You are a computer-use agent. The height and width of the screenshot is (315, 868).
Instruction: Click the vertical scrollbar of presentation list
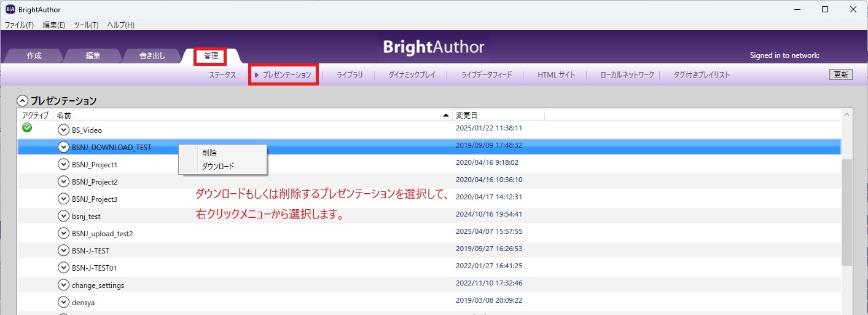pyautogui.click(x=847, y=209)
